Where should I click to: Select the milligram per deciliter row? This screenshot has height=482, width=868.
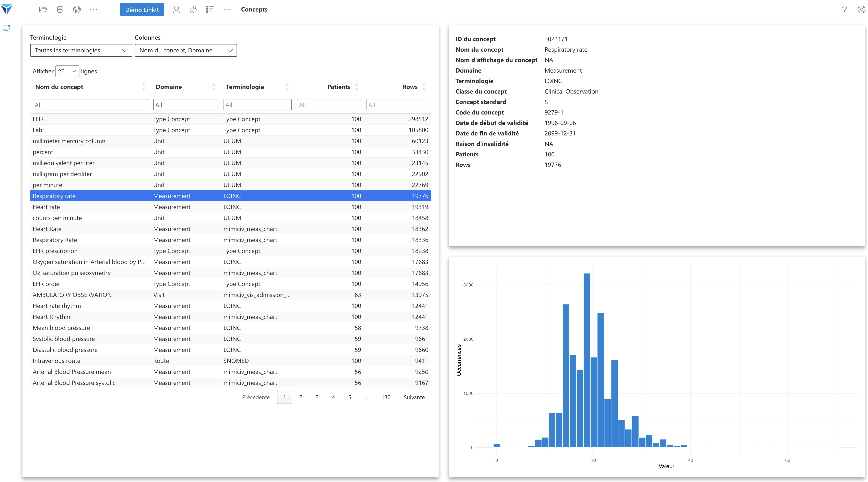coord(230,174)
